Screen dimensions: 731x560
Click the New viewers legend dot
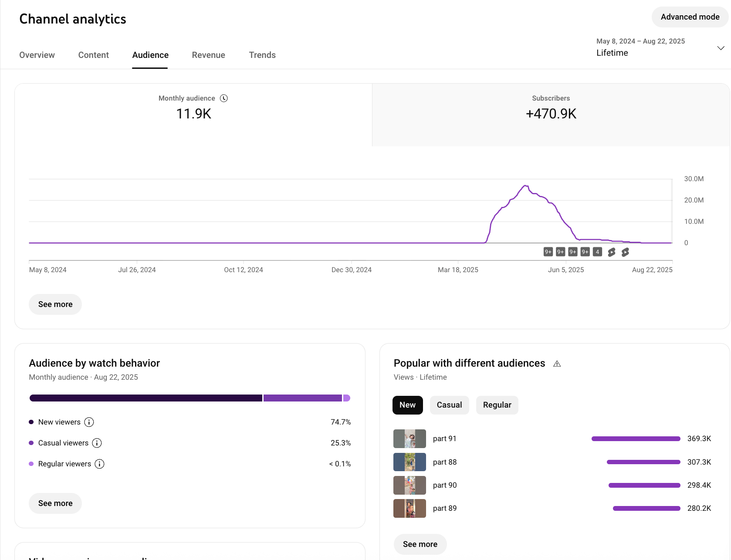tap(31, 422)
